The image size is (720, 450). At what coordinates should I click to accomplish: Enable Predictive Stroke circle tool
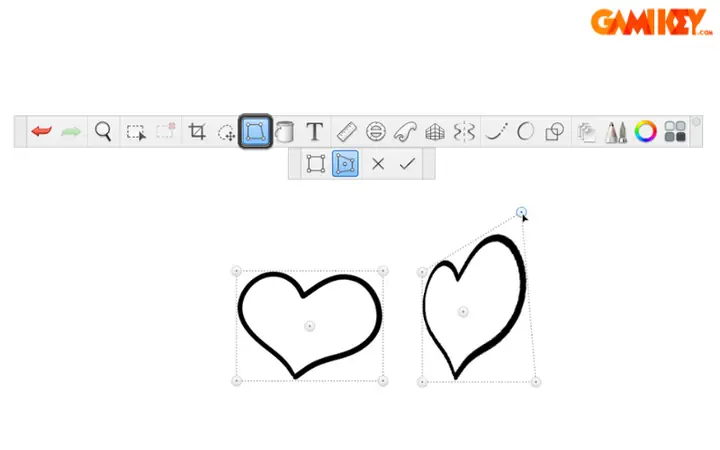coord(525,131)
